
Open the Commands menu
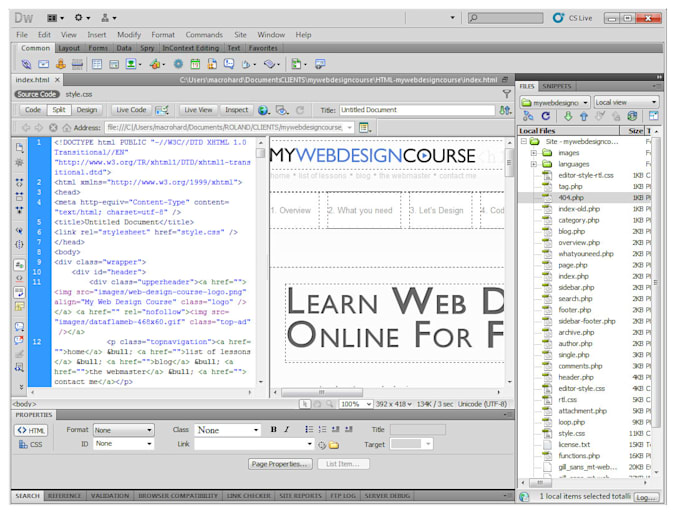203,35
